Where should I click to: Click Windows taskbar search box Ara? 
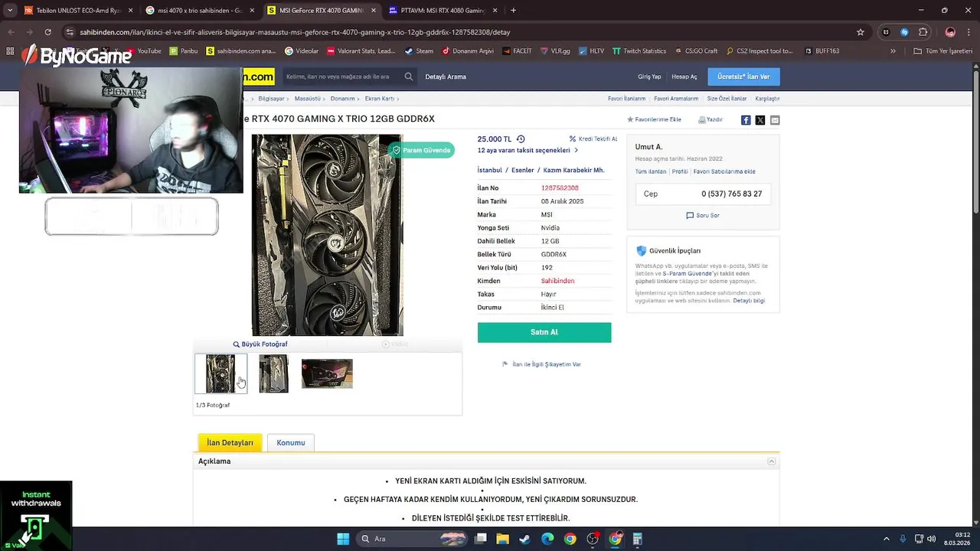412,539
